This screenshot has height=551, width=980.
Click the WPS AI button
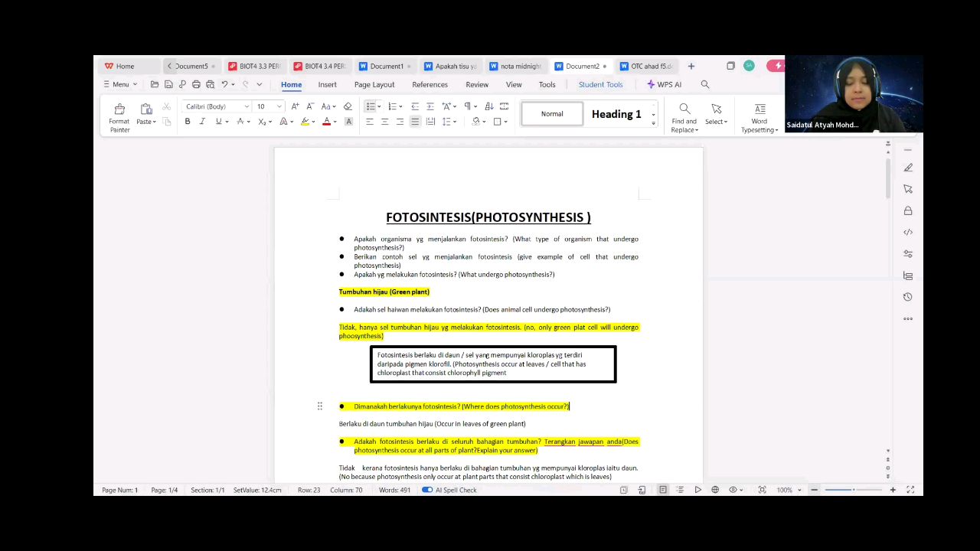[664, 84]
